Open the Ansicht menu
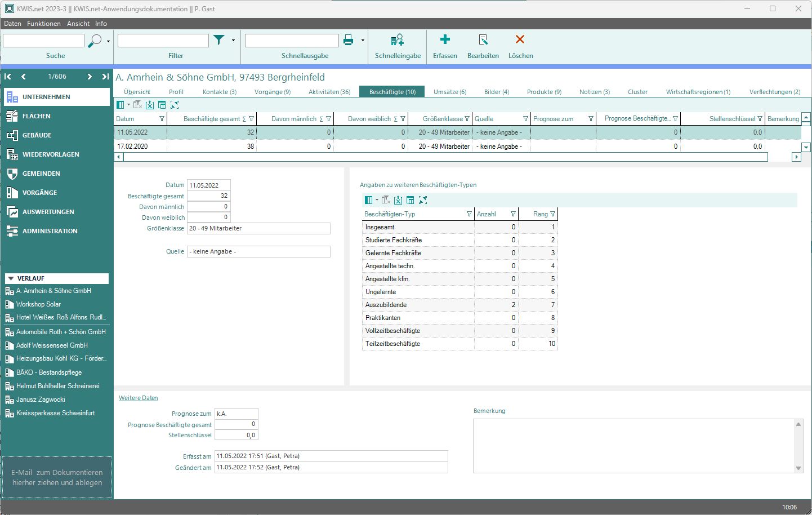Image resolution: width=812 pixels, height=515 pixels. [78, 24]
